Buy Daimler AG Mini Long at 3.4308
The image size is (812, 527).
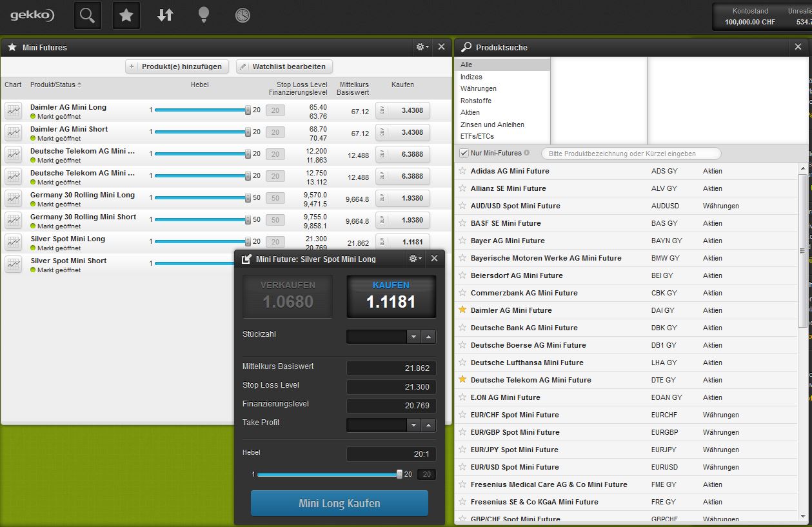pyautogui.click(x=402, y=110)
